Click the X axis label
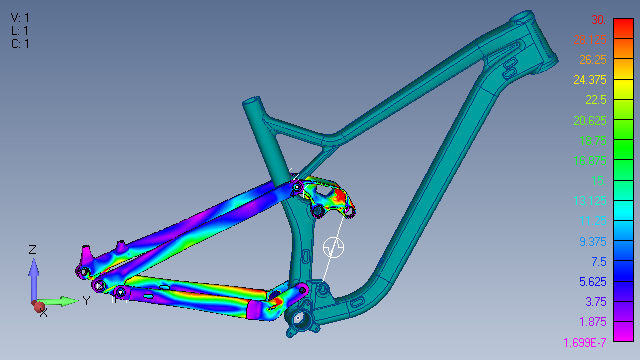This screenshot has width=640, height=360. [x=44, y=313]
